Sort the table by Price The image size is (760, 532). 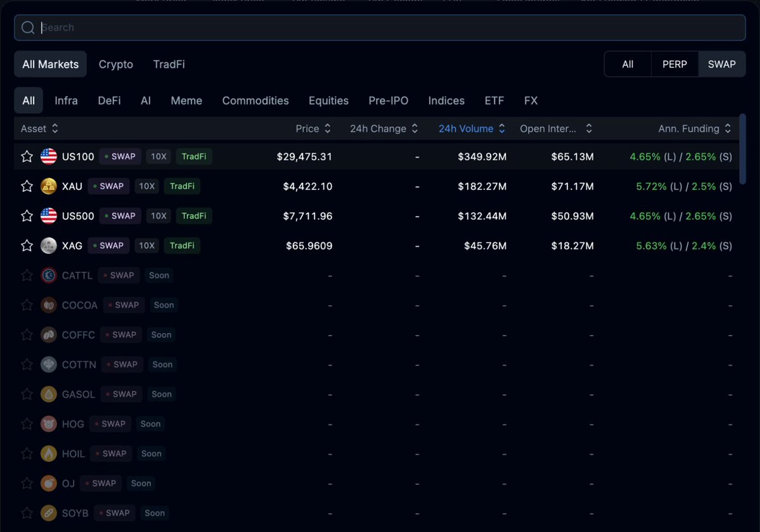(313, 129)
